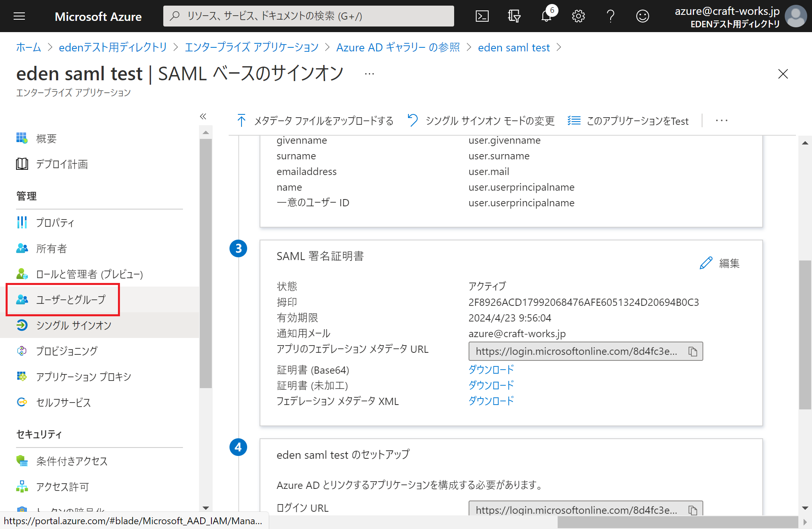Click the デプロイ計画 book icon

22,164
